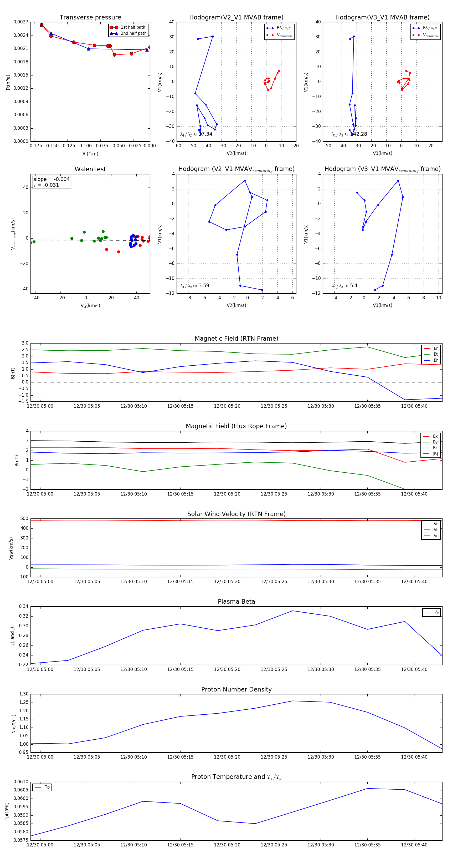
Task: Click the "Hodogram (V3_V1 MVAV remaining frame)" title
Action: click(382, 169)
